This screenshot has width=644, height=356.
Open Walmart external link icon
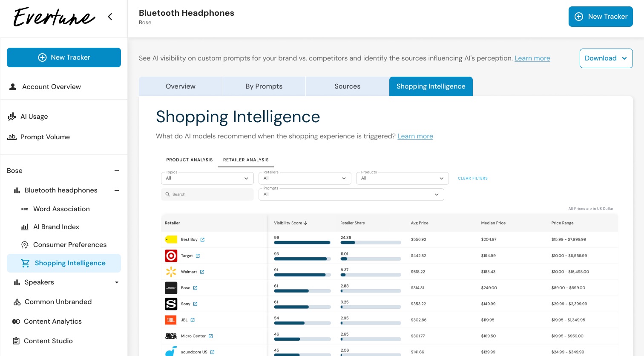click(202, 272)
